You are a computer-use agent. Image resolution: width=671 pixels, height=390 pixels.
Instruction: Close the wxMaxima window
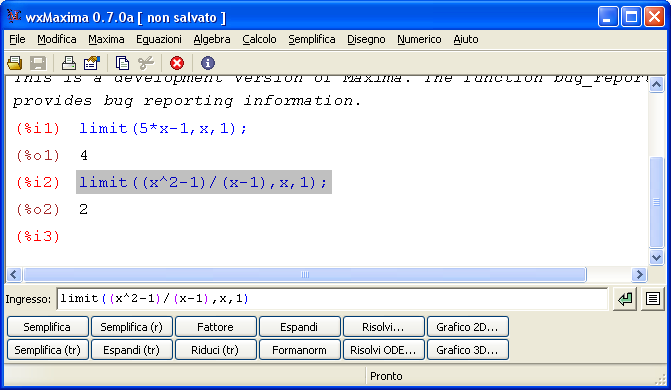pos(654,17)
